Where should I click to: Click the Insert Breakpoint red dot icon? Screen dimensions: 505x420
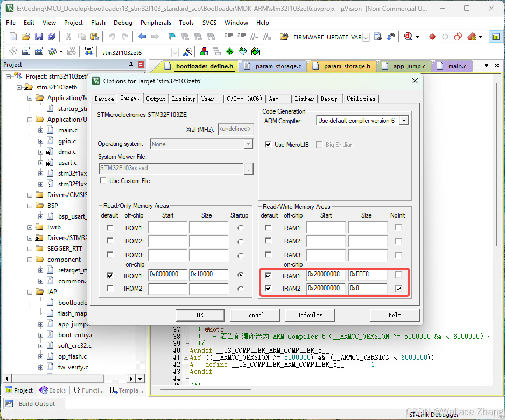pos(432,37)
